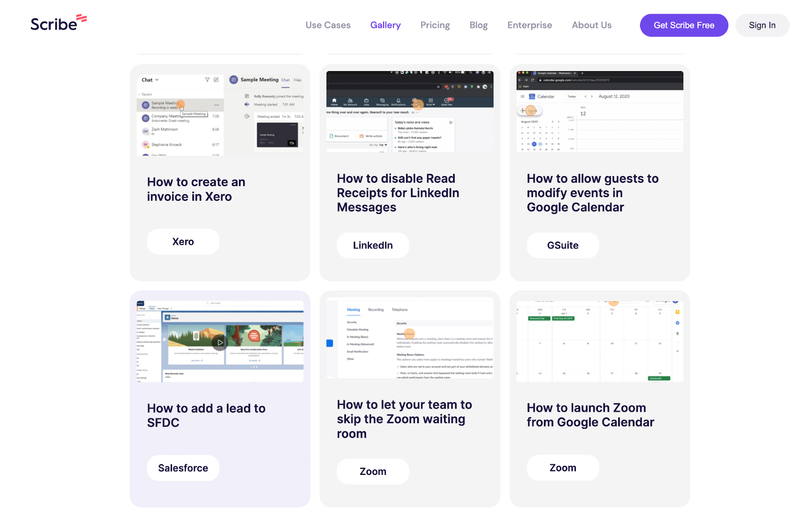Viewport: 812px width, 513px height.
Task: Visit the Blog link
Action: click(479, 25)
